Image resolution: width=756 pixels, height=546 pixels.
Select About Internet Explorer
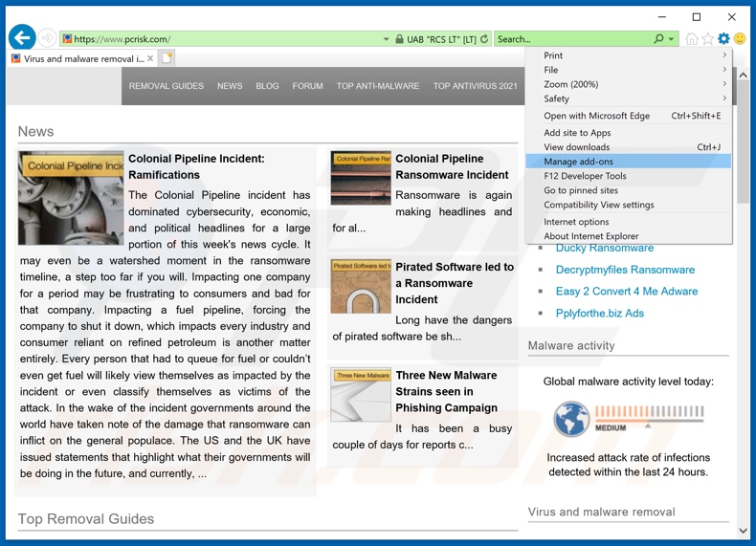pos(628,236)
